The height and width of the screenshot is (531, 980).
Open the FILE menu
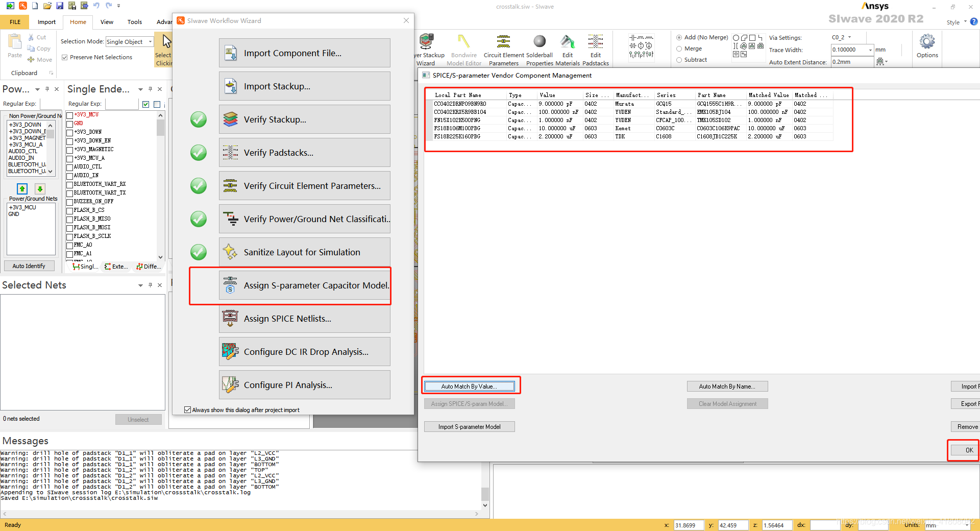15,22
